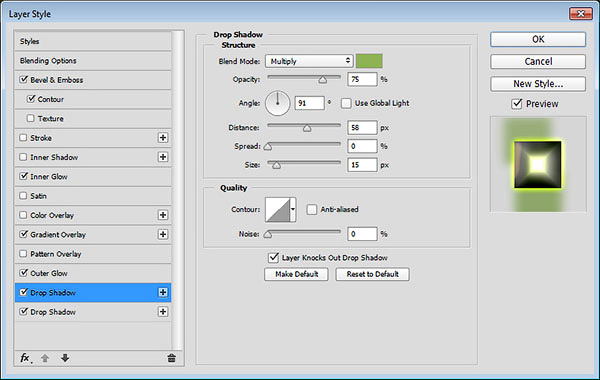
Task: Click the Opacity slider handle
Action: point(323,80)
